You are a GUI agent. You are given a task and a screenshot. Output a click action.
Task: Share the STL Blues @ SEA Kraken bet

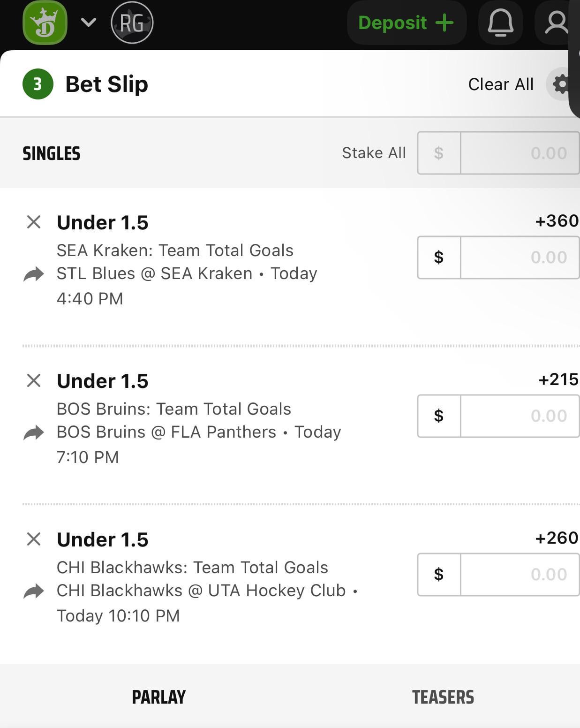click(34, 274)
